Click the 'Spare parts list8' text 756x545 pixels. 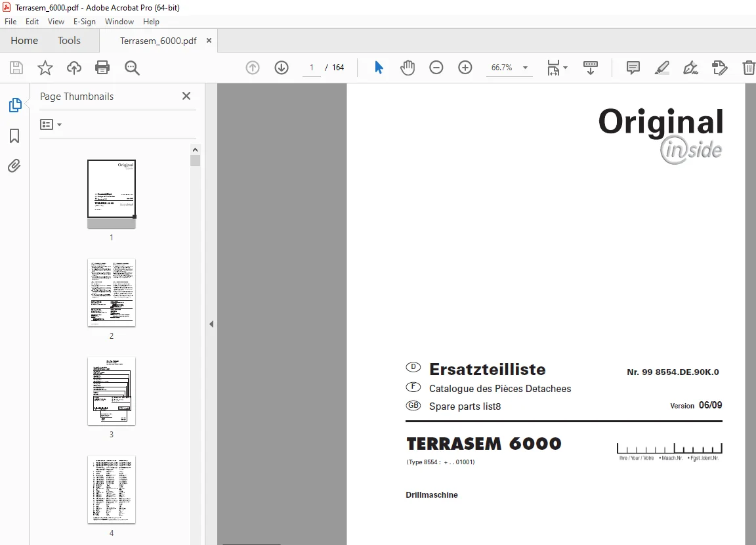click(x=465, y=406)
